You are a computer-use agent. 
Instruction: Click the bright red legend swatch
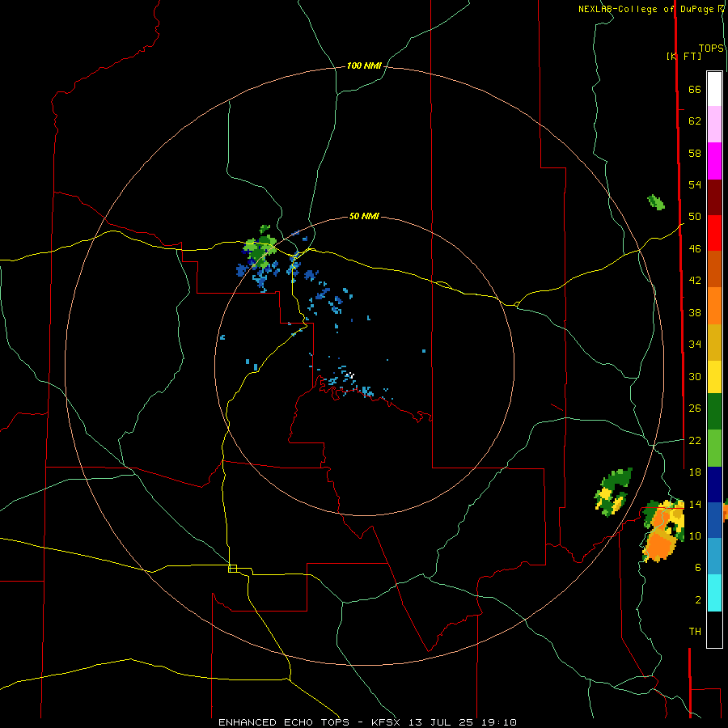pyautogui.click(x=714, y=233)
